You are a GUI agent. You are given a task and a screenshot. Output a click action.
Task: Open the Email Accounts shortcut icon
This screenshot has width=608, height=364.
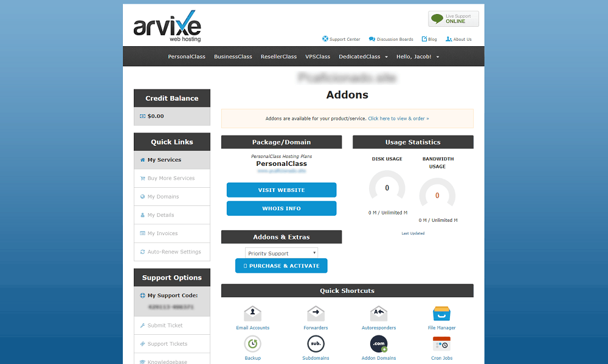(x=252, y=314)
